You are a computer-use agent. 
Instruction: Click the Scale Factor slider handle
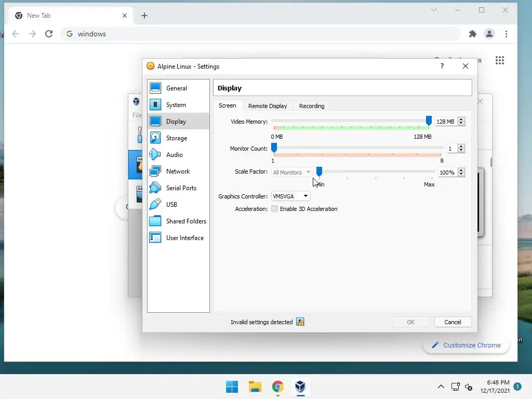(319, 171)
